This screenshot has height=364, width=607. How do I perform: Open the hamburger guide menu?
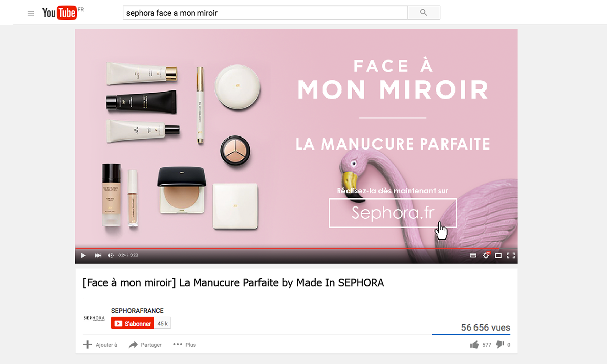31,13
